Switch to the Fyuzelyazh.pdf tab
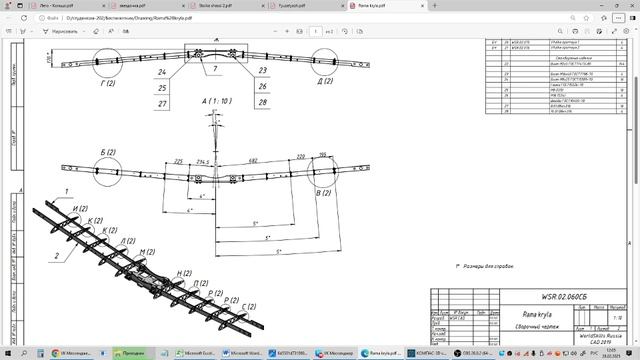640x360 pixels. pos(306,6)
